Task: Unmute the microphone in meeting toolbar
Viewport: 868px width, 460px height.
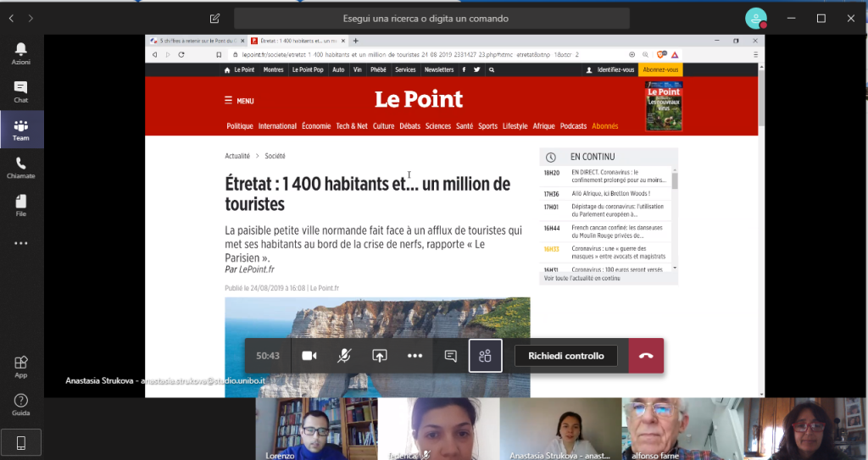Action: click(x=344, y=356)
